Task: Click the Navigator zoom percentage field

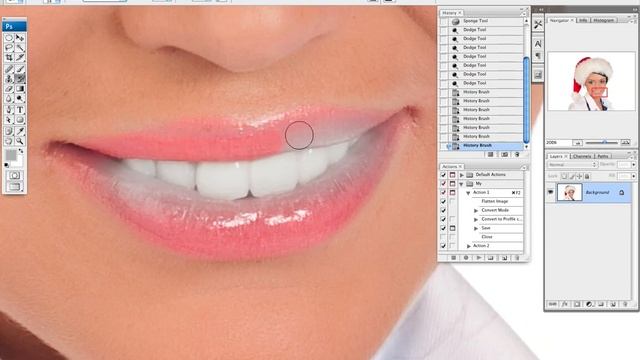Action: tap(558, 142)
